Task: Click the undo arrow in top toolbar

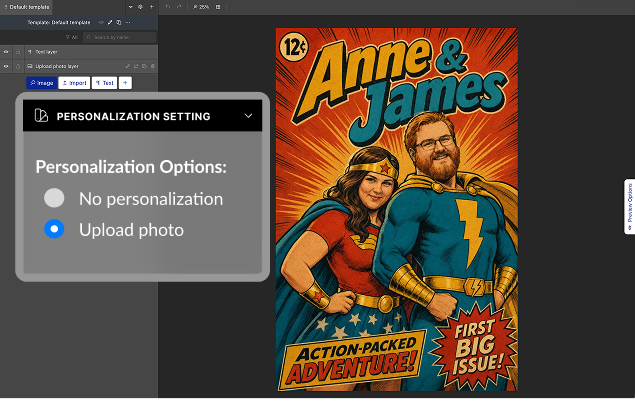Action: (x=168, y=7)
